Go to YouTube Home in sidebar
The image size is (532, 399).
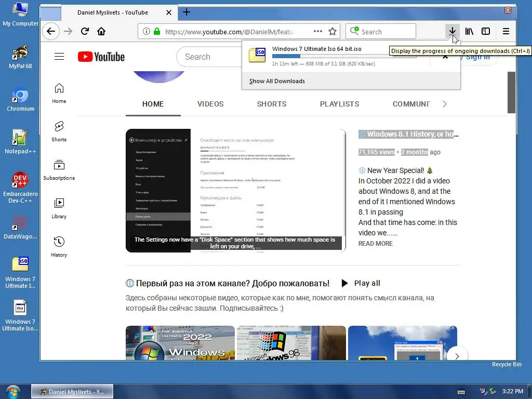[59, 94]
